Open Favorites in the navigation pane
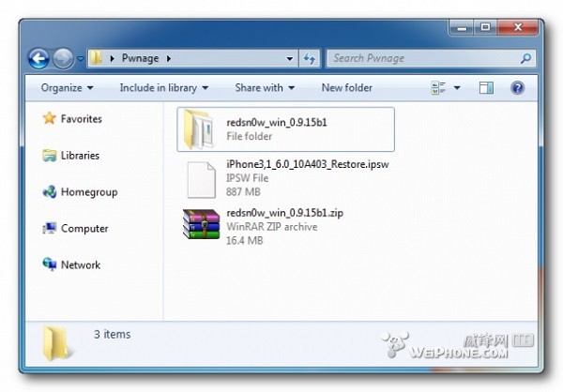This screenshot has width=563, height=392. pyautogui.click(x=81, y=119)
